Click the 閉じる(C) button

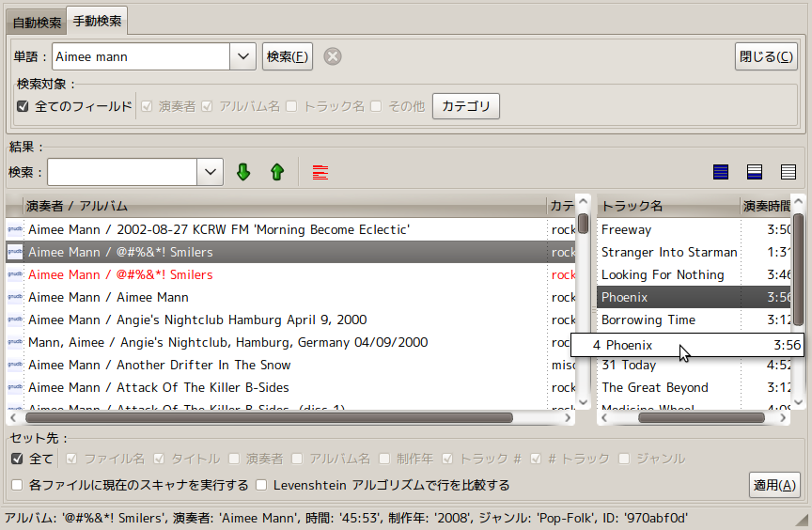(x=766, y=56)
